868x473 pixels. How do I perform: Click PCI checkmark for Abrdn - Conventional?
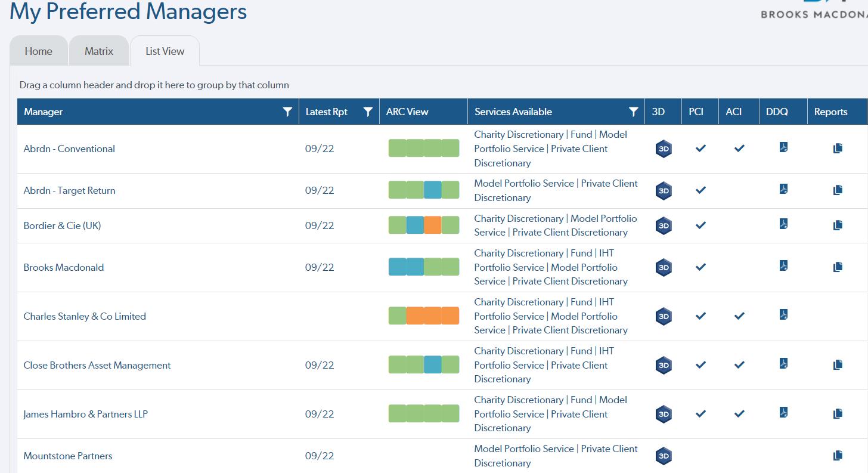tap(701, 149)
